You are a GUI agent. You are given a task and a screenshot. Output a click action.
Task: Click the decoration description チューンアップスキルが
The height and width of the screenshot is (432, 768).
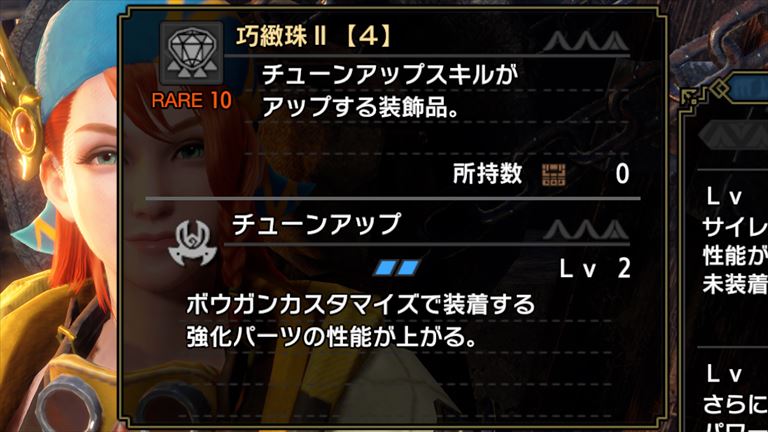pyautogui.click(x=390, y=75)
